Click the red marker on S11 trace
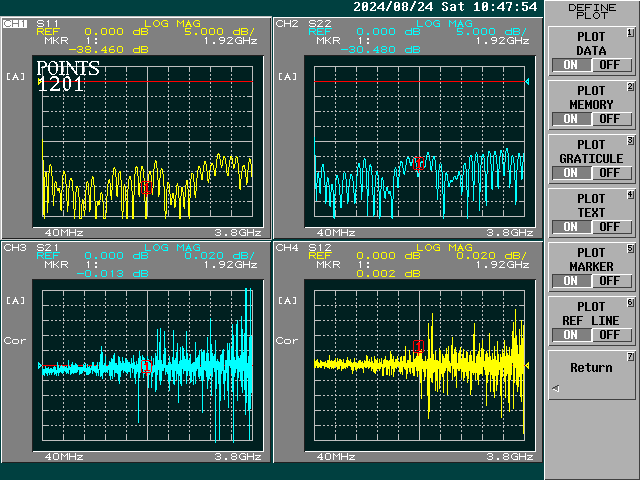The image size is (640, 480). pyautogui.click(x=147, y=188)
